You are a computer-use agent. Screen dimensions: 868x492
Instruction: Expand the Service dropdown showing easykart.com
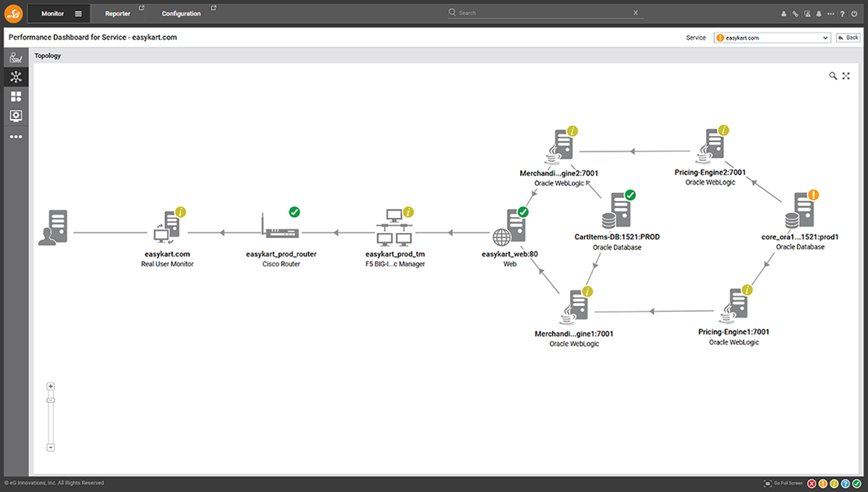point(771,38)
